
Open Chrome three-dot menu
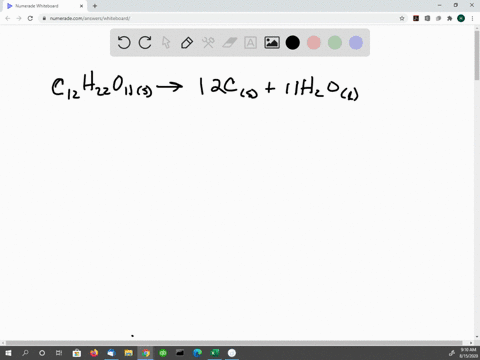tap(472, 18)
